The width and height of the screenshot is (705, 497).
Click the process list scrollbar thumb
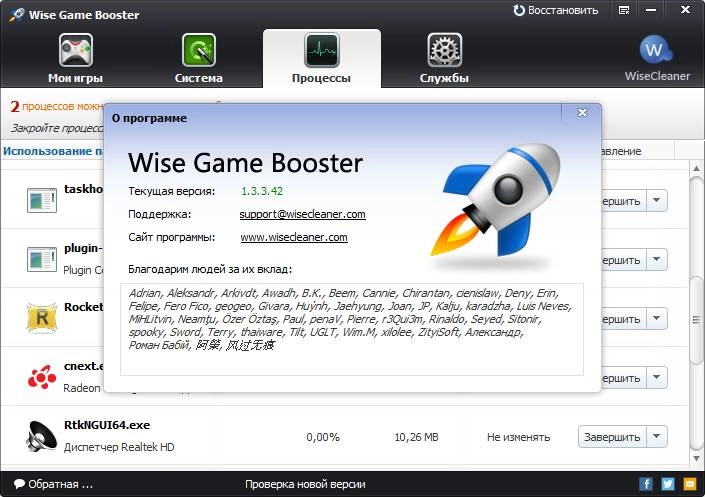696,320
